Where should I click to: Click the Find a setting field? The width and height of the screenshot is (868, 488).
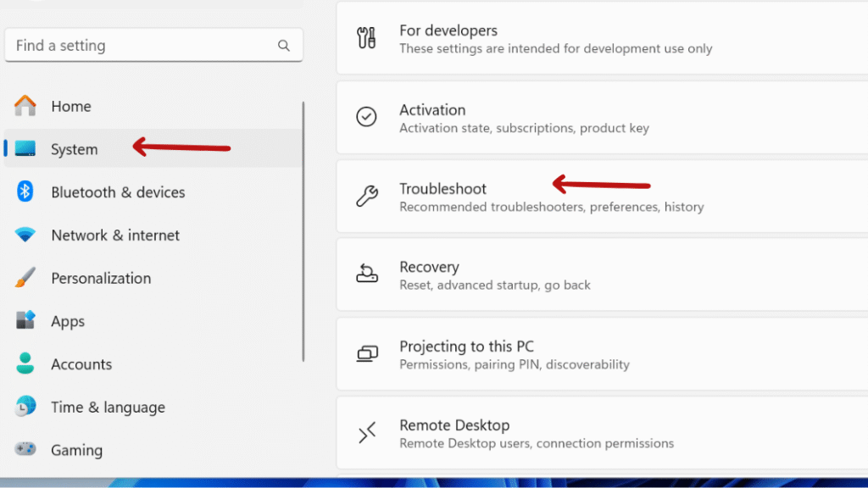tap(154, 46)
